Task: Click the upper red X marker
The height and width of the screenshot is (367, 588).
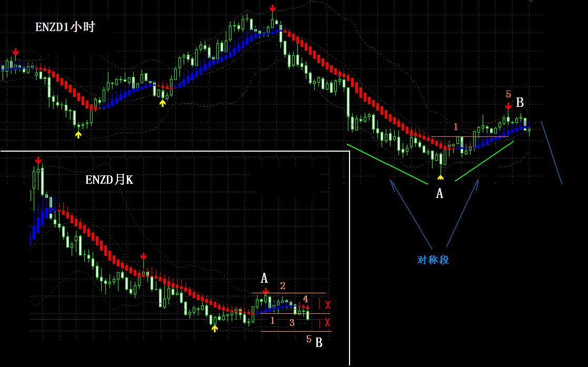Action: (x=328, y=305)
